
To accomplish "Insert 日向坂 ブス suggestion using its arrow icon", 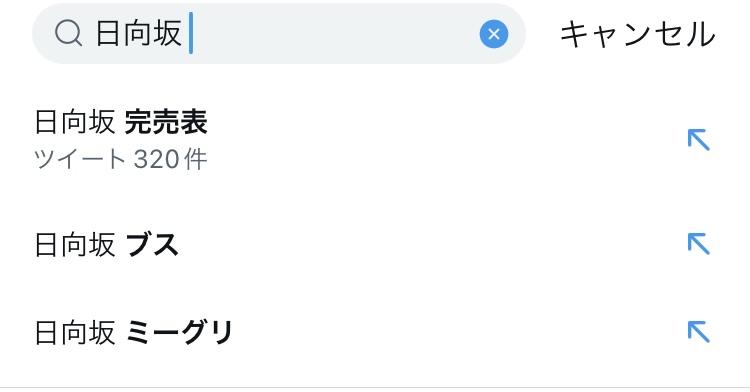I will tap(698, 244).
